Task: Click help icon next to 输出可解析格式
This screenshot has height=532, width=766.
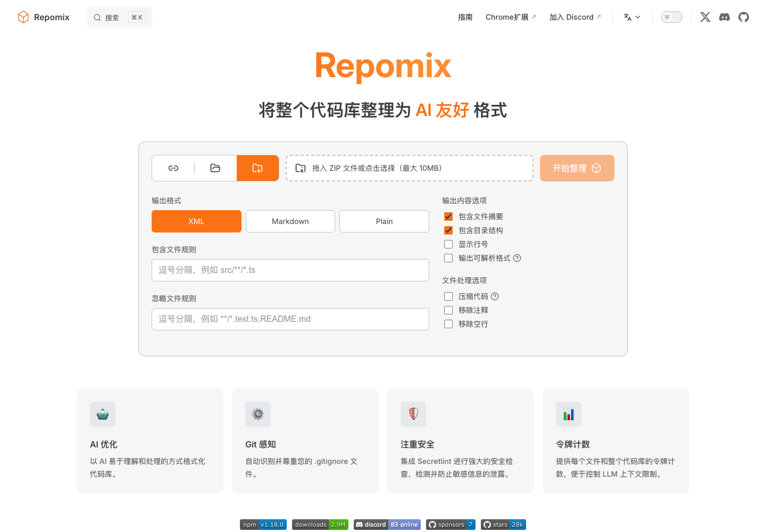Action: point(517,258)
